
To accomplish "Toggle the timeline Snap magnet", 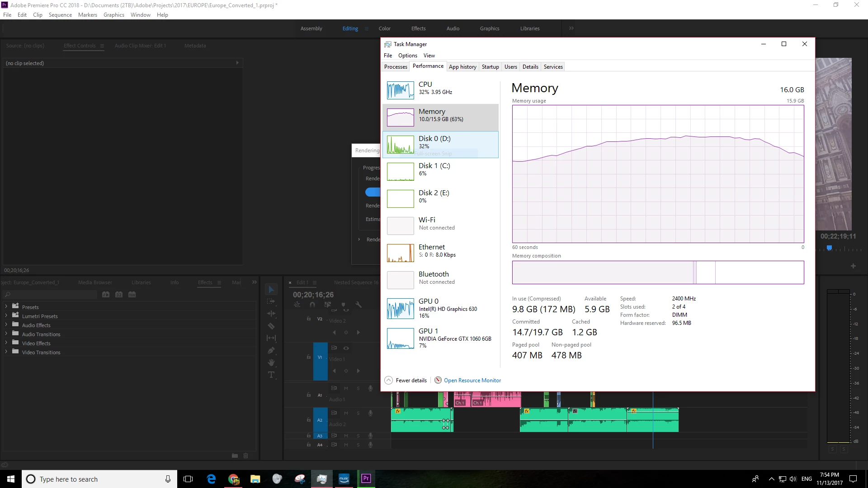I will [x=312, y=305].
